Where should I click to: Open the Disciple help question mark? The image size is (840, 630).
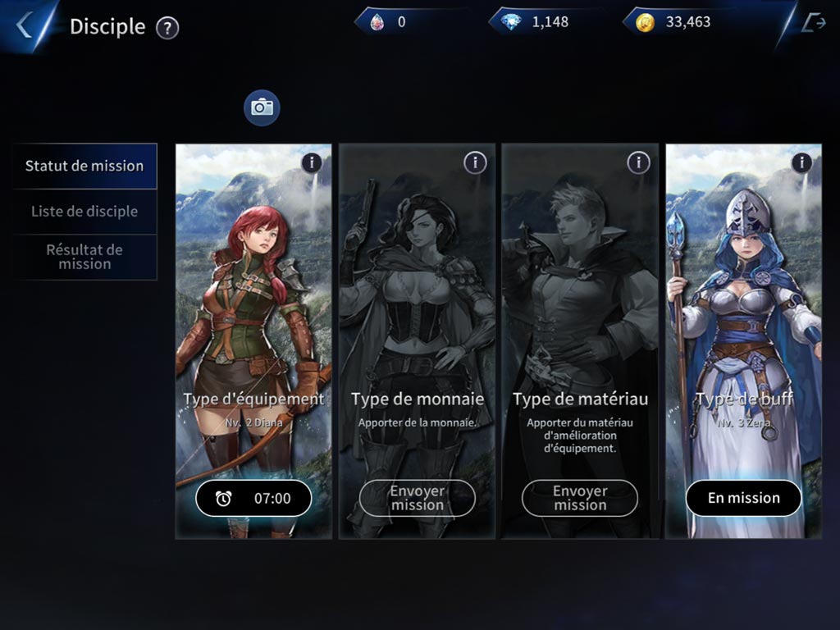[167, 27]
